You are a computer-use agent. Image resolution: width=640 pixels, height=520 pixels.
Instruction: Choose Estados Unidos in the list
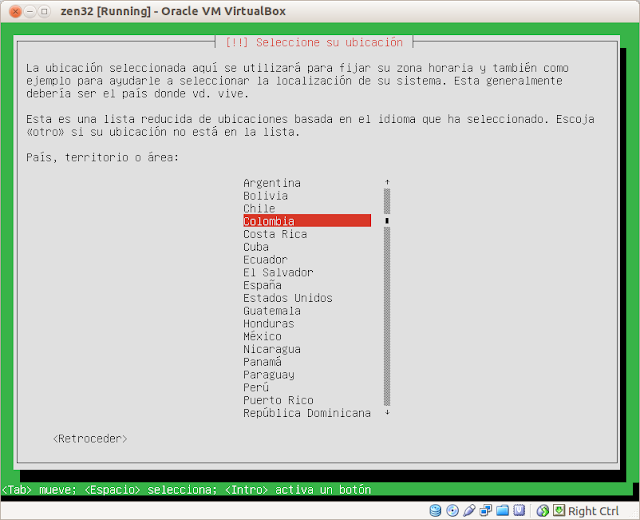pos(307,298)
